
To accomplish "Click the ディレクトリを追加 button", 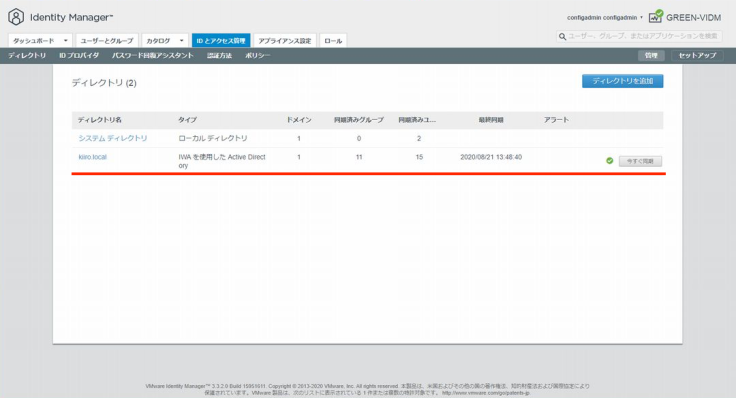I will coord(622,81).
